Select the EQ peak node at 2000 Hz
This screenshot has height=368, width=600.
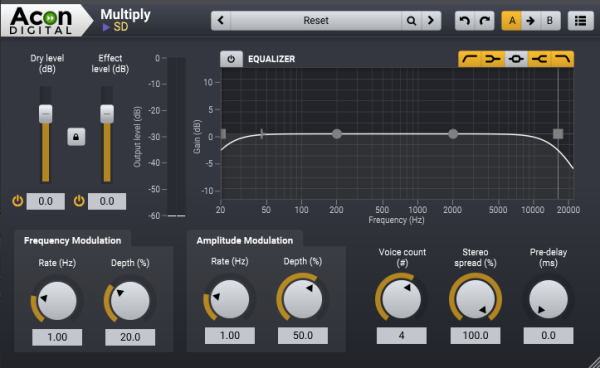[453, 134]
